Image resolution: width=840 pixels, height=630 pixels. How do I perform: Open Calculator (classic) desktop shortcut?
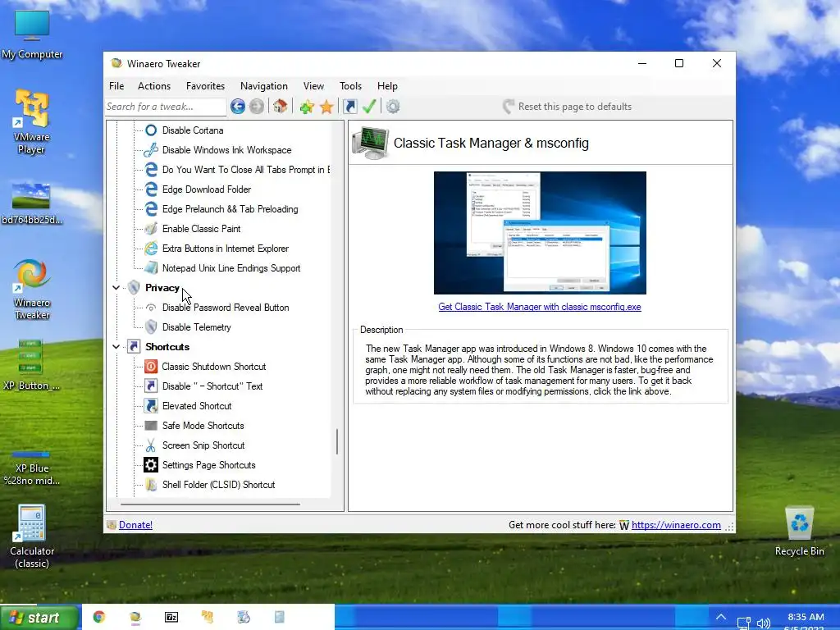coord(32,536)
